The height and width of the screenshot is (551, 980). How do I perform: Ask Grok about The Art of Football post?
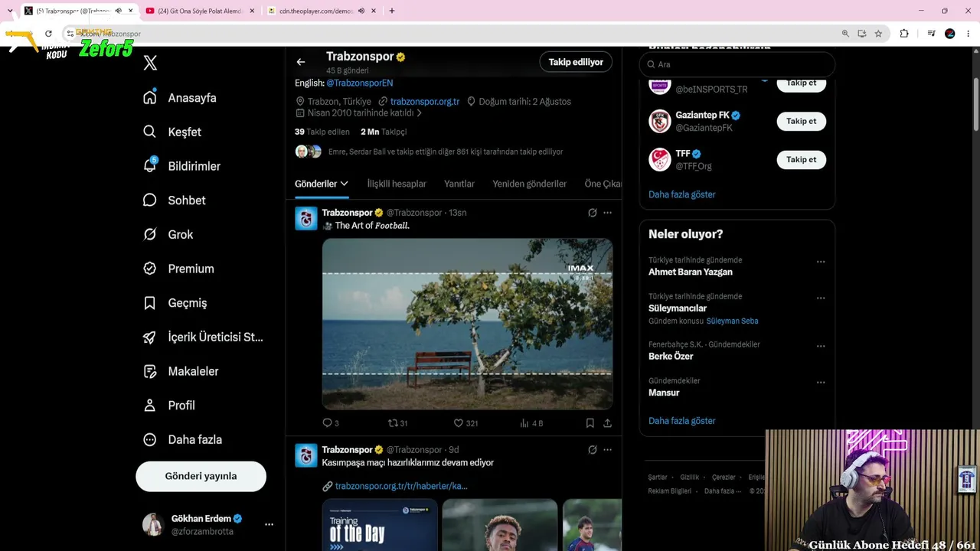click(592, 213)
